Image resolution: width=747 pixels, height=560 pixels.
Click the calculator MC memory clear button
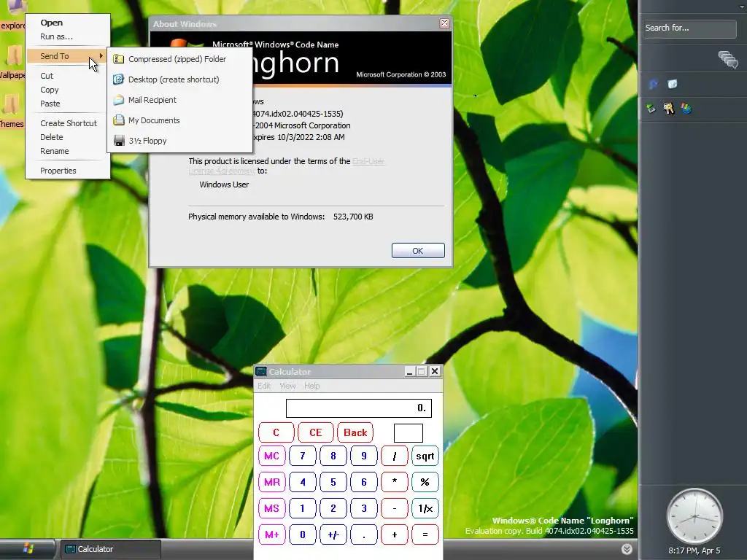click(x=271, y=456)
